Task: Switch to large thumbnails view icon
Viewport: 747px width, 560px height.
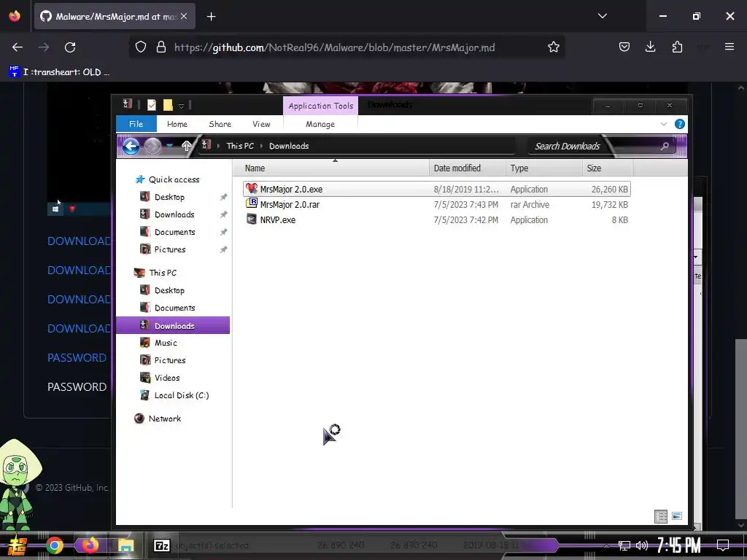Action: coord(677,516)
